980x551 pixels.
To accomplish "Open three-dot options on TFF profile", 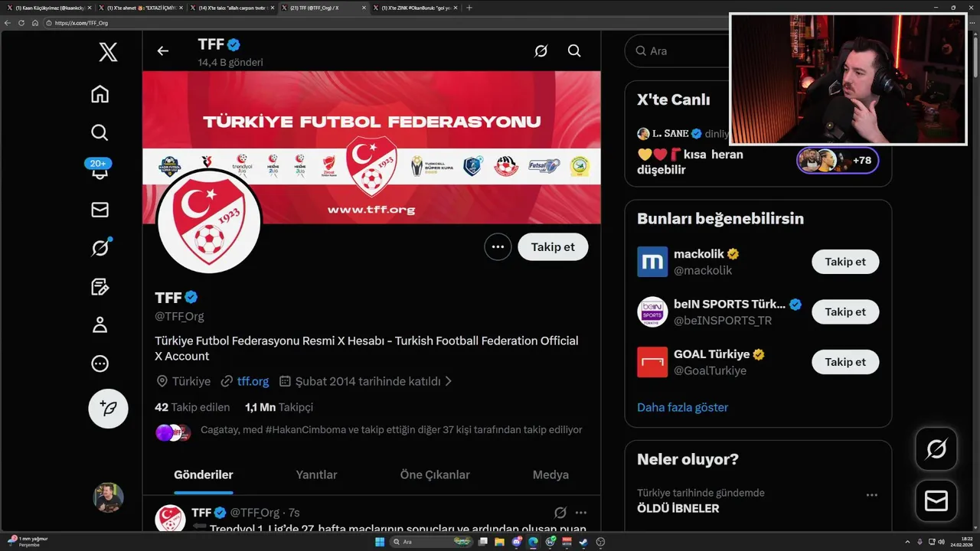I will 498,246.
